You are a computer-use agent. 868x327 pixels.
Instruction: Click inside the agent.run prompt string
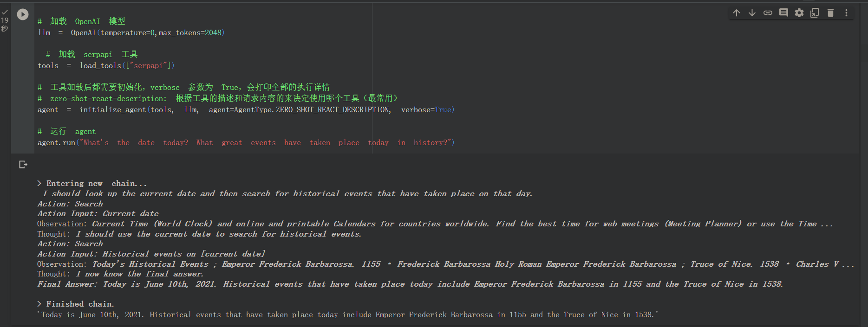click(x=265, y=143)
